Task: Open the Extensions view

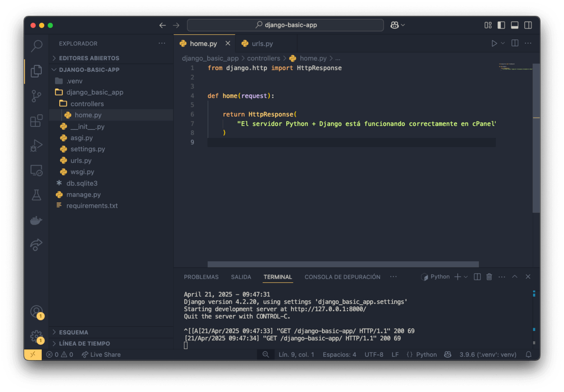Action: click(x=36, y=121)
